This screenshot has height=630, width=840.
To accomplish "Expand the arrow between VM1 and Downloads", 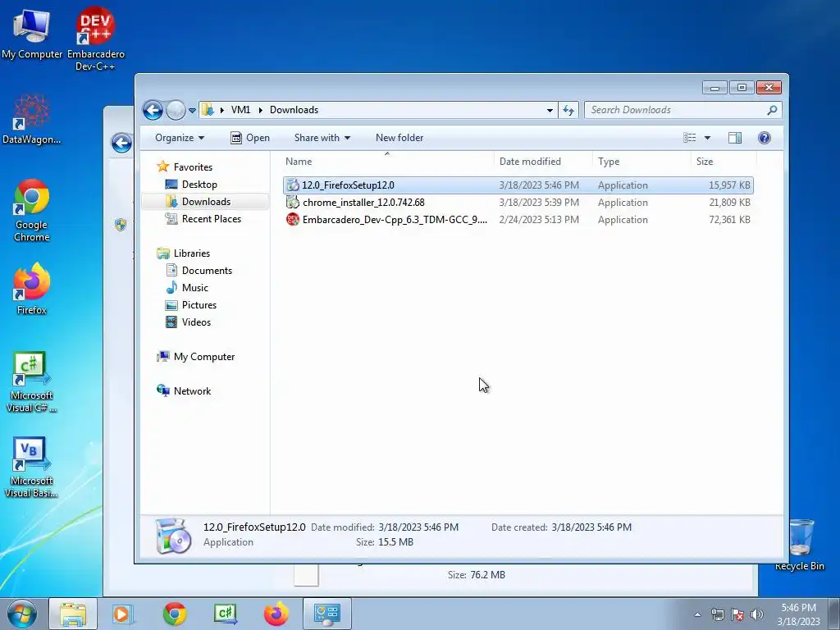I will coord(260,111).
